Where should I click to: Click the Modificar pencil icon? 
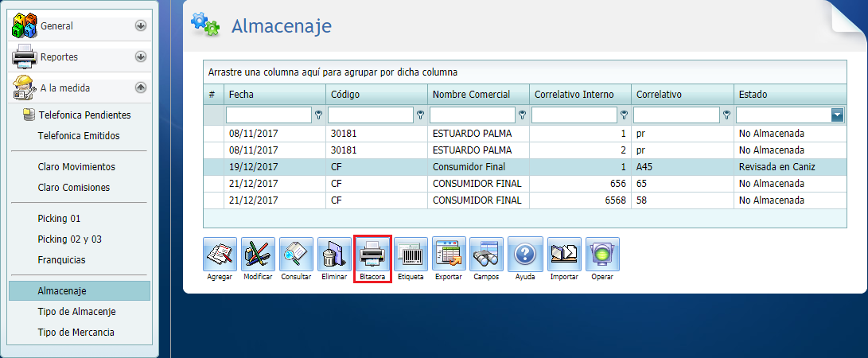[258, 255]
